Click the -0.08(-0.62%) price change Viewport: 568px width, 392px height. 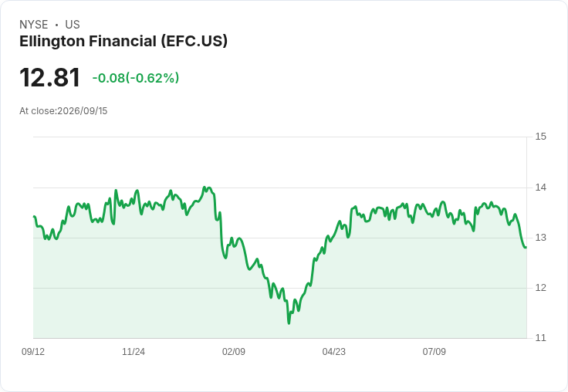click(136, 78)
